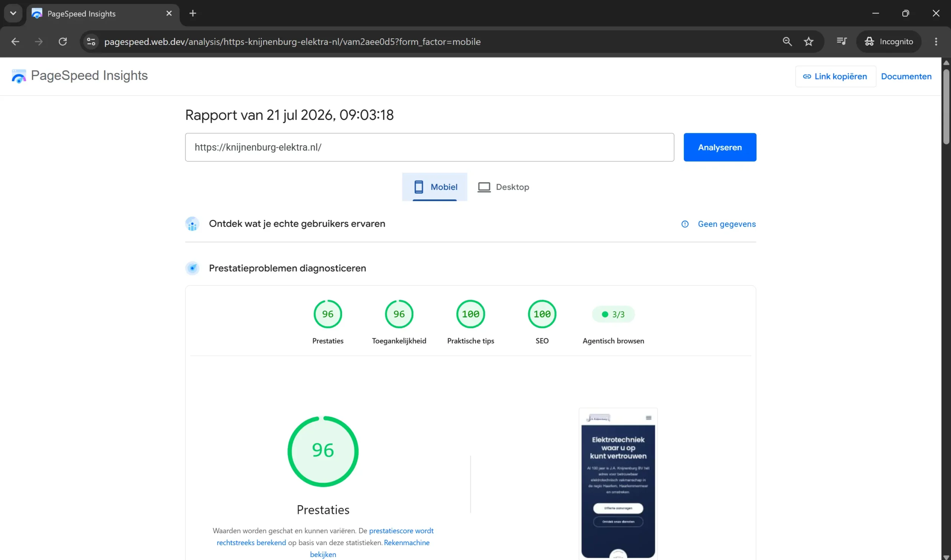951x560 pixels.
Task: Click the Ontdek wat je echte gebruikers ervaren text
Action: point(297,224)
